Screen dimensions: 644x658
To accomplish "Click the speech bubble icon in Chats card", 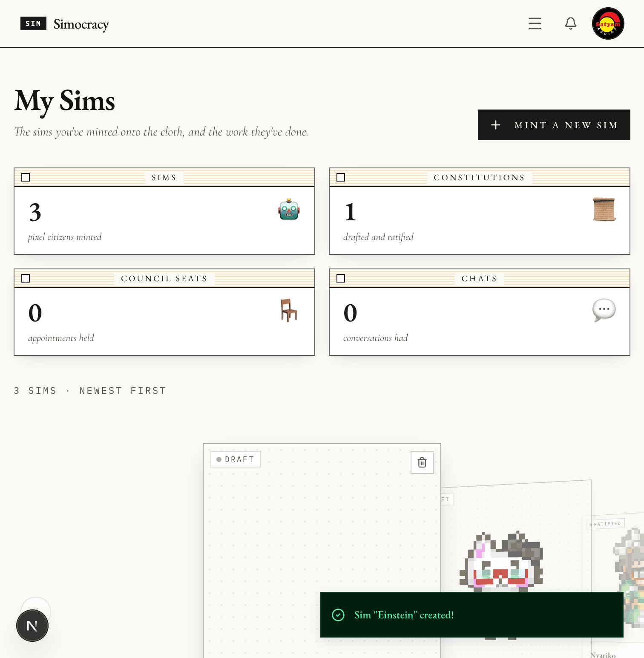I will (604, 310).
